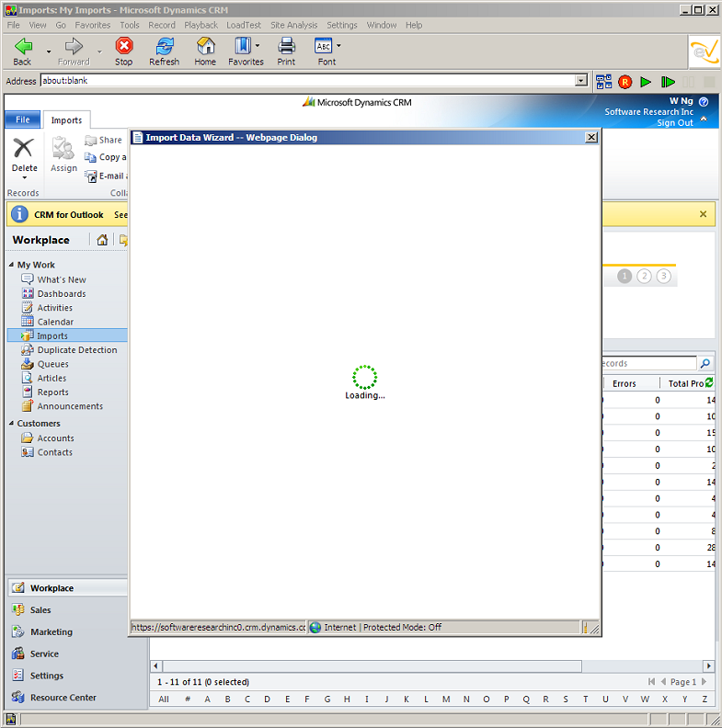The width and height of the screenshot is (722, 728).
Task: Click the CRM for Outlook info icon
Action: [19, 214]
